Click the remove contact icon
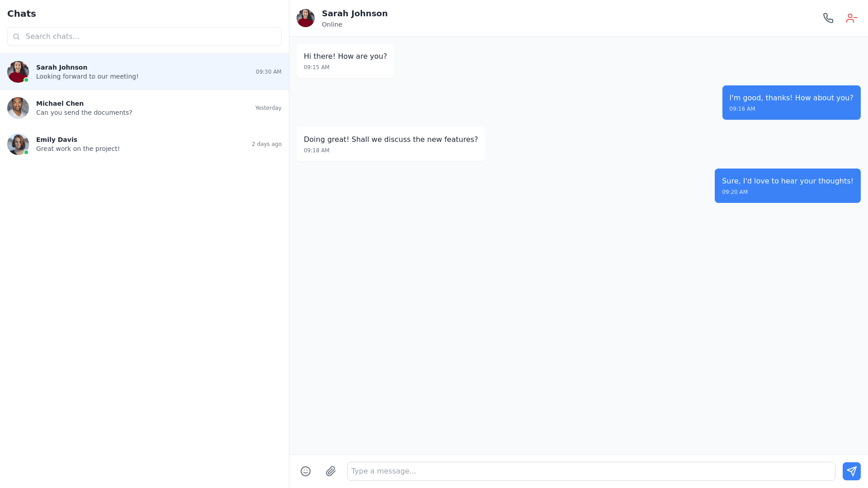The width and height of the screenshot is (868, 488). click(x=851, y=18)
